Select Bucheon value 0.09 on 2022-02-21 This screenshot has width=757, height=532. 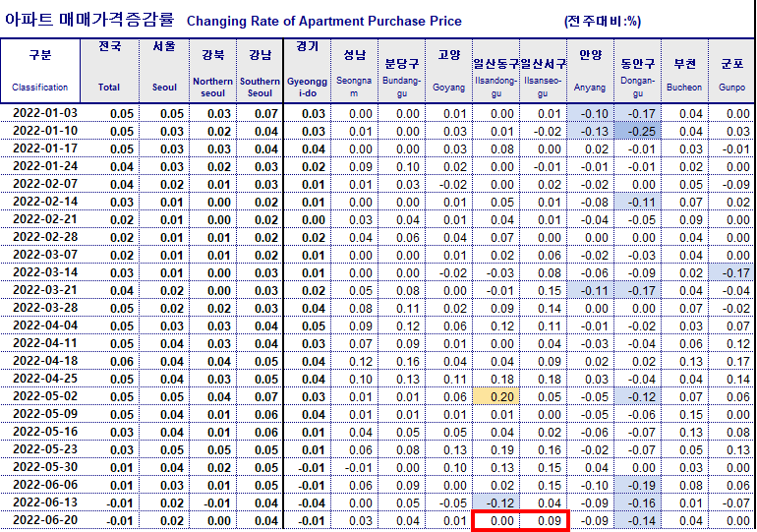click(x=684, y=219)
